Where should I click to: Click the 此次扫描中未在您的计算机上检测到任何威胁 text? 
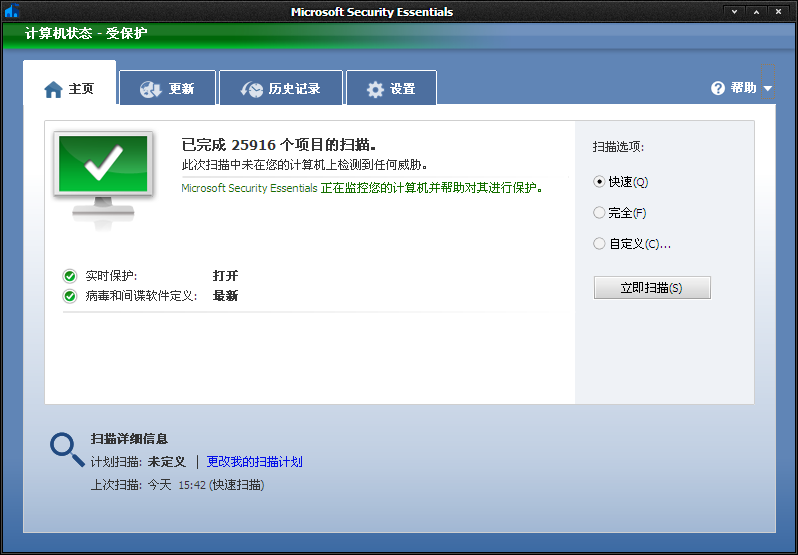point(304,165)
